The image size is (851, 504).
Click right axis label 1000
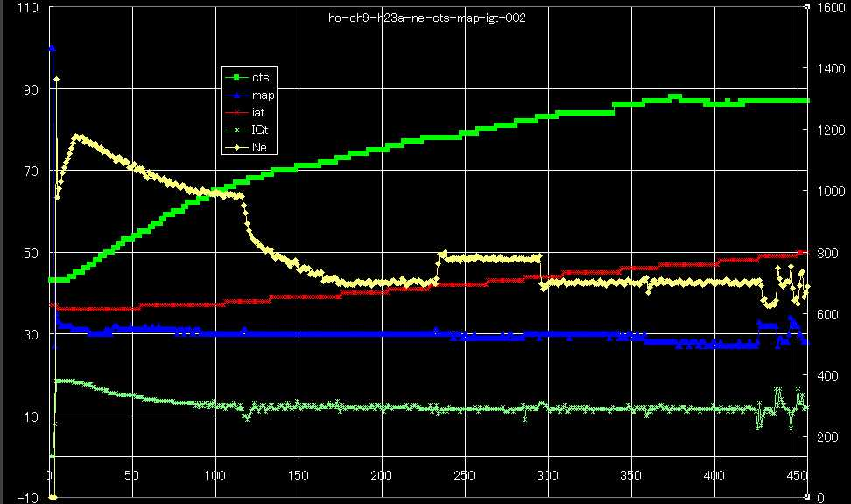coord(831,192)
